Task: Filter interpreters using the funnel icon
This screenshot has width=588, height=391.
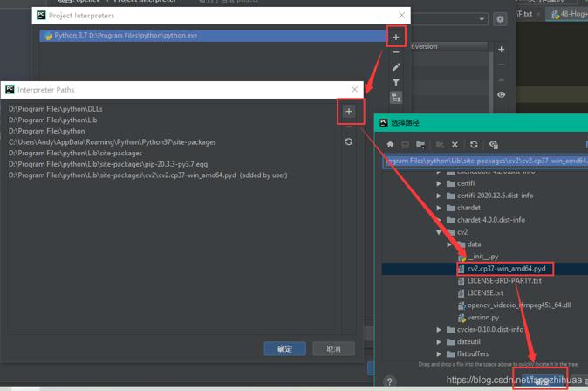Action: (395, 83)
